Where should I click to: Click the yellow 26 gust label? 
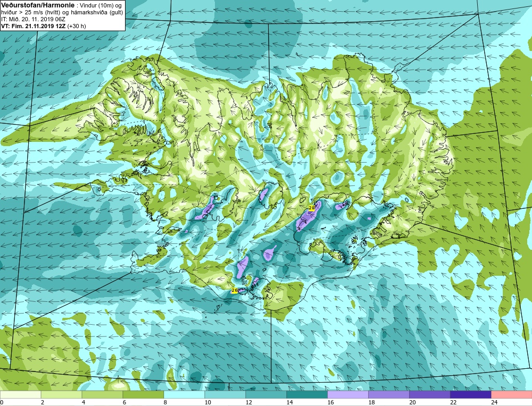[x=235, y=291]
